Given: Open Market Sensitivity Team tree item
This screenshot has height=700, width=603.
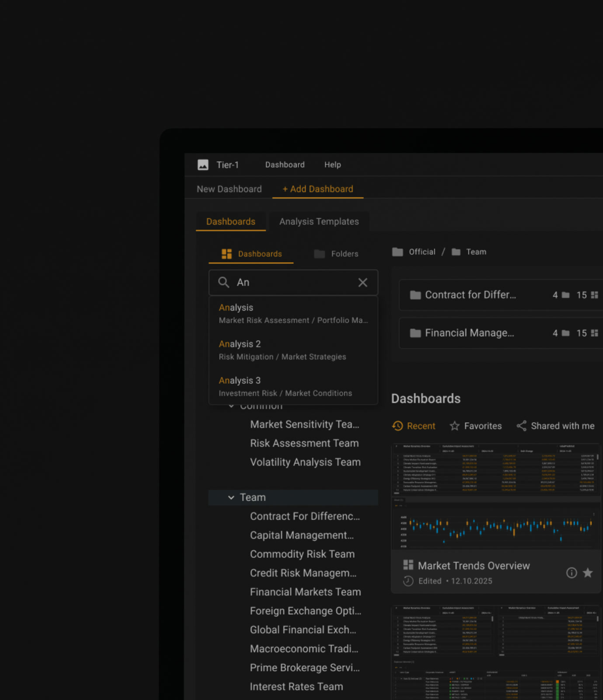Looking at the screenshot, I should pyautogui.click(x=305, y=424).
